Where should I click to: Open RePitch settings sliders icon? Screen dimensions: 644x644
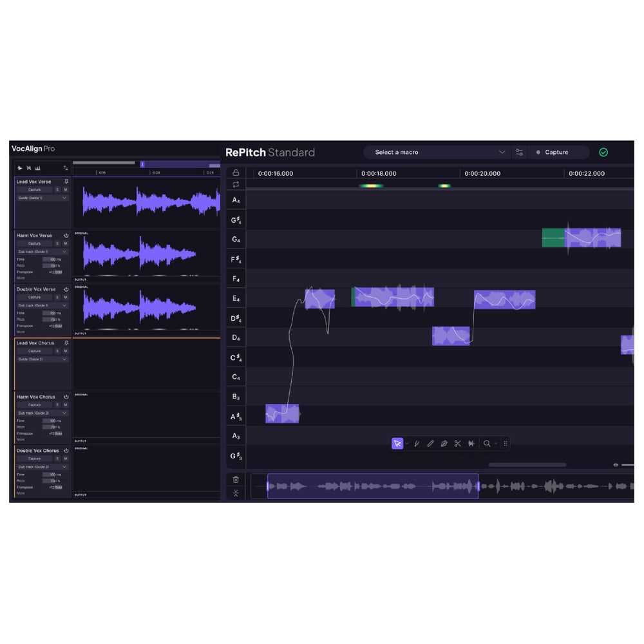(519, 153)
